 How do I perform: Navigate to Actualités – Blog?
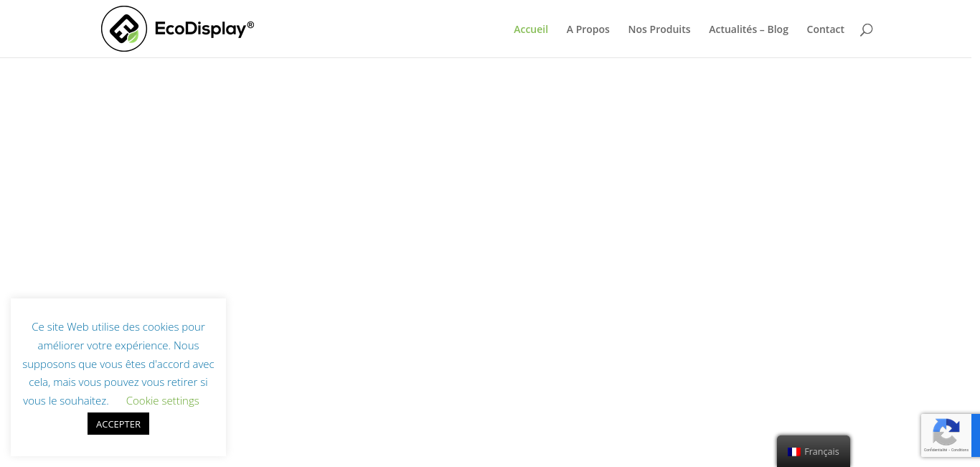[748, 29]
